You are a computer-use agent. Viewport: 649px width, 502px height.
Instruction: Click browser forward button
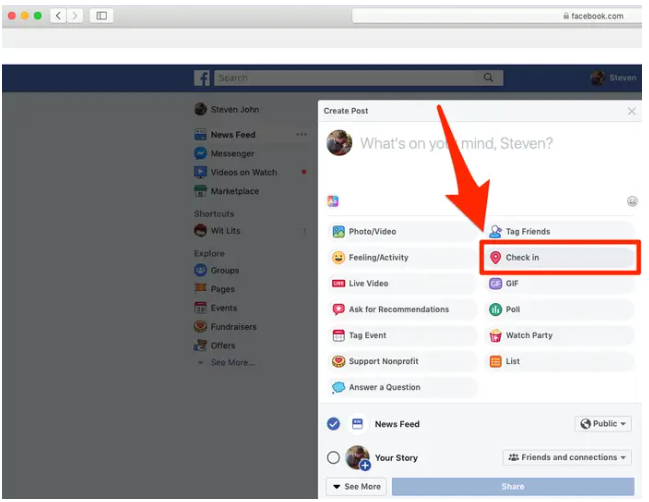pyautogui.click(x=75, y=16)
